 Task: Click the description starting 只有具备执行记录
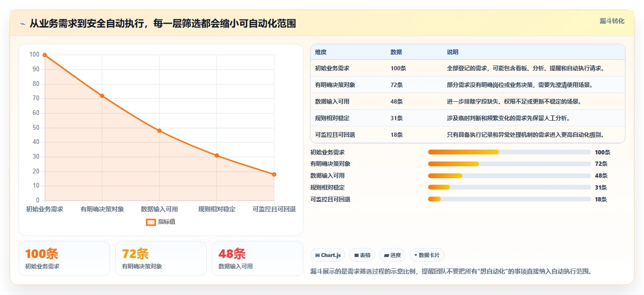tap(526, 135)
